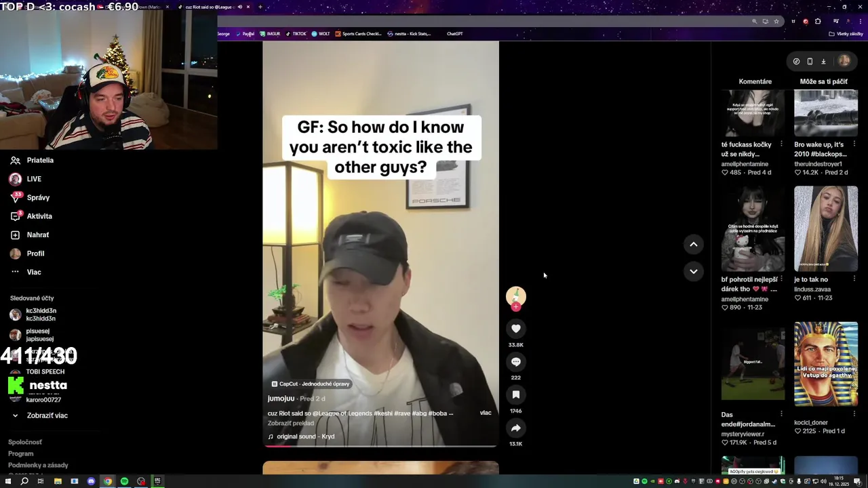The image size is (868, 488).
Task: Click 'Zobraziť preklad' translation link
Action: point(290,423)
